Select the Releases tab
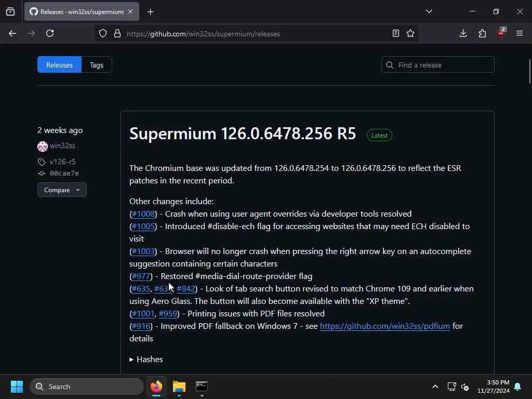Image resolution: width=532 pixels, height=399 pixels. [59, 65]
